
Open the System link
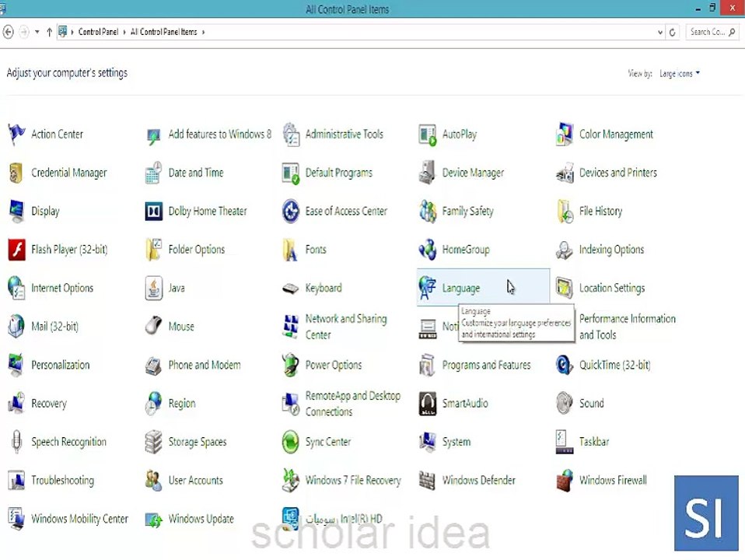coord(456,442)
